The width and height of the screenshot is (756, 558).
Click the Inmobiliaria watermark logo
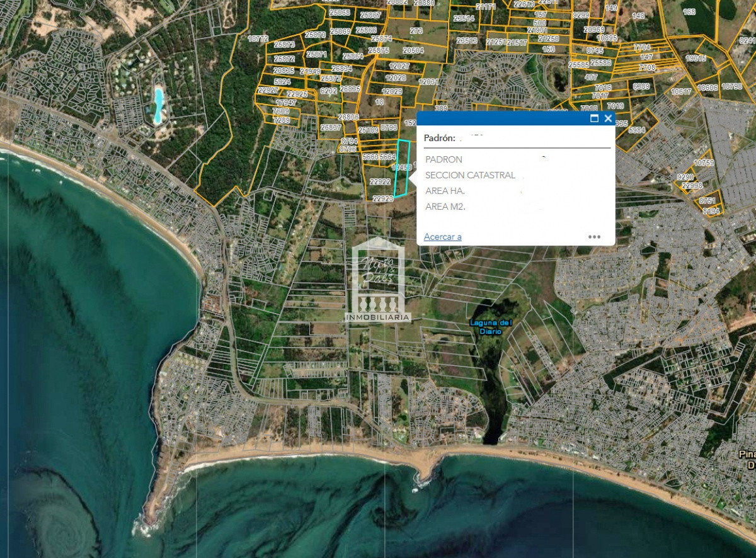point(377,282)
